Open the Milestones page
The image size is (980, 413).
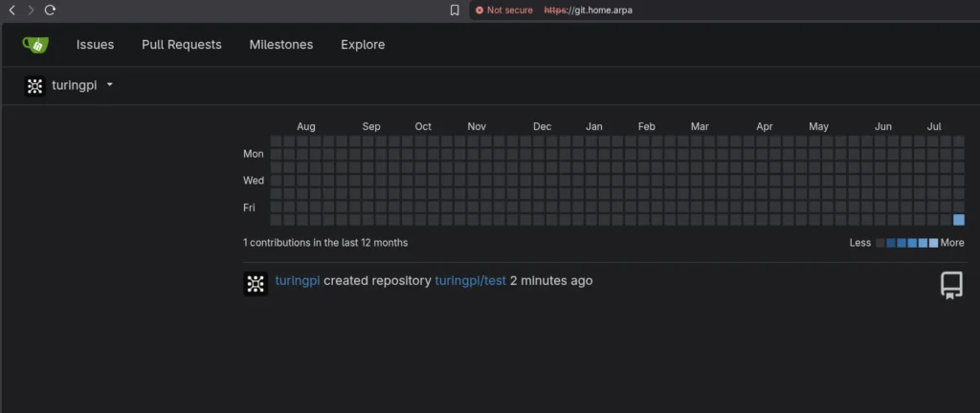point(281,45)
